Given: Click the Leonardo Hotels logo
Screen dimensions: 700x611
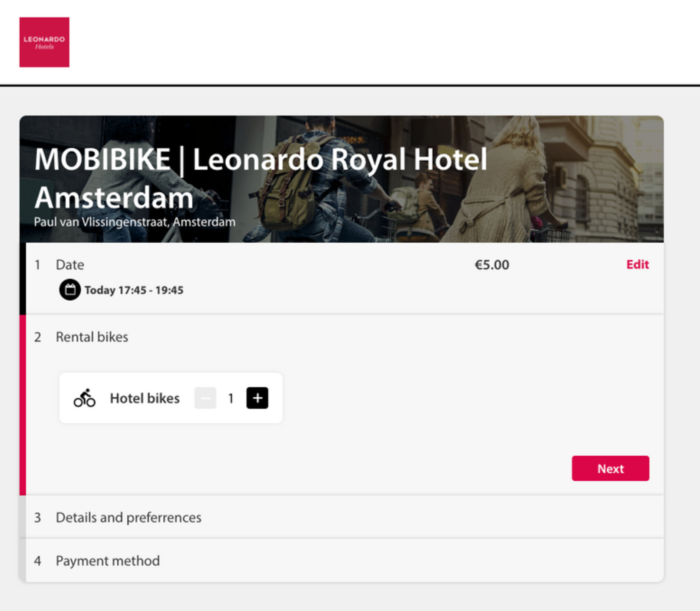Looking at the screenshot, I should (x=44, y=41).
